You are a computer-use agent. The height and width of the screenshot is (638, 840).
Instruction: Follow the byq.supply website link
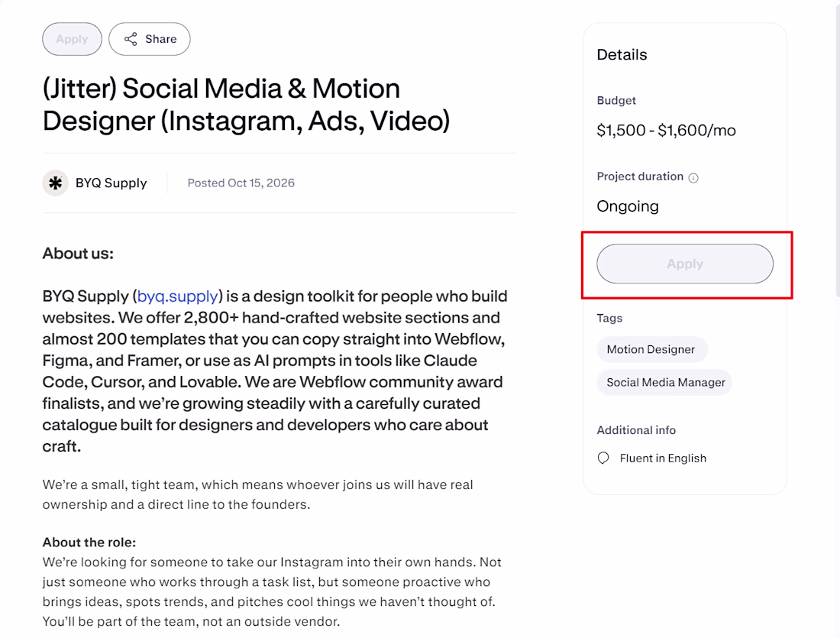coord(178,296)
